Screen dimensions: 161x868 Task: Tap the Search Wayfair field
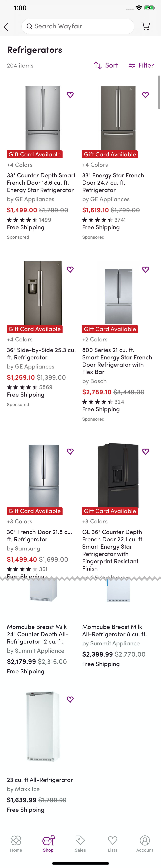[x=78, y=26]
